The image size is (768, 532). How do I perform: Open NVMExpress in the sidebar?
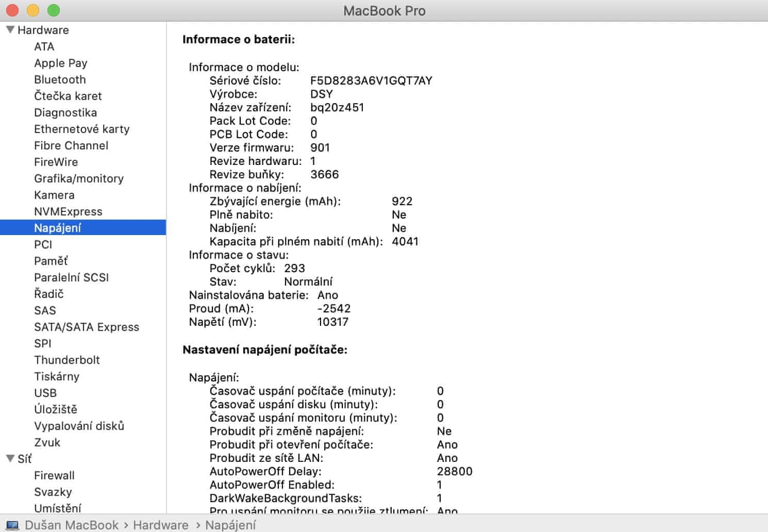68,211
